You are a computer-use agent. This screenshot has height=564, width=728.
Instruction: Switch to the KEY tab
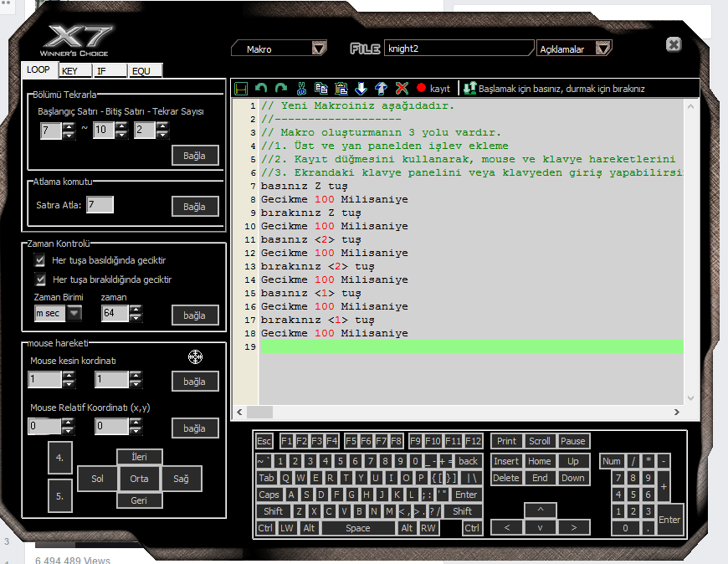74,71
